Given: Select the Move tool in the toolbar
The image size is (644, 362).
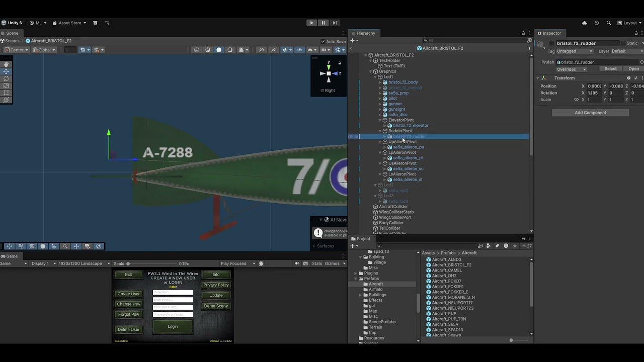Looking at the screenshot, I should tap(6, 72).
